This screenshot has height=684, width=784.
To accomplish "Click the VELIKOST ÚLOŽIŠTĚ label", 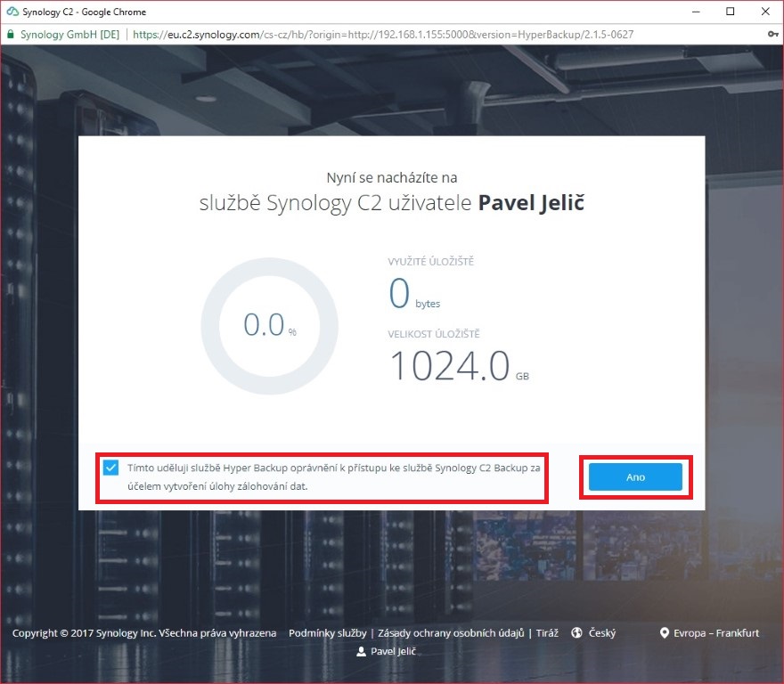I will (x=434, y=334).
